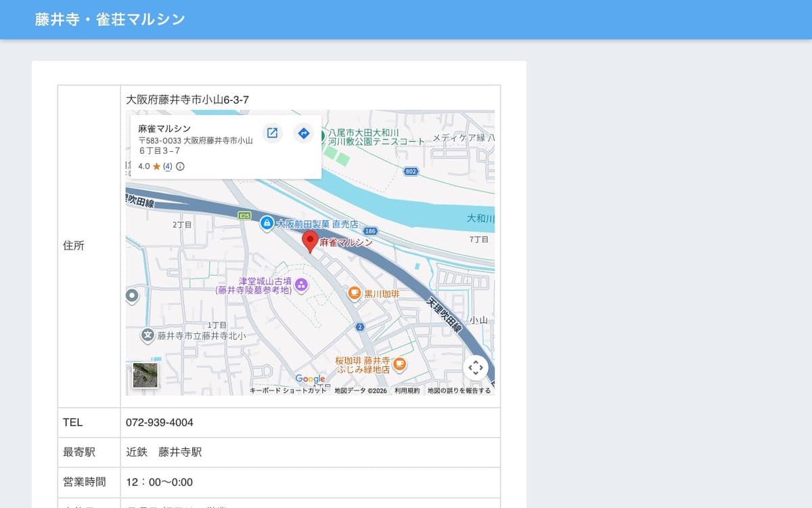Click the 藤井寺市立藤井寺北小 school marker

click(148, 335)
